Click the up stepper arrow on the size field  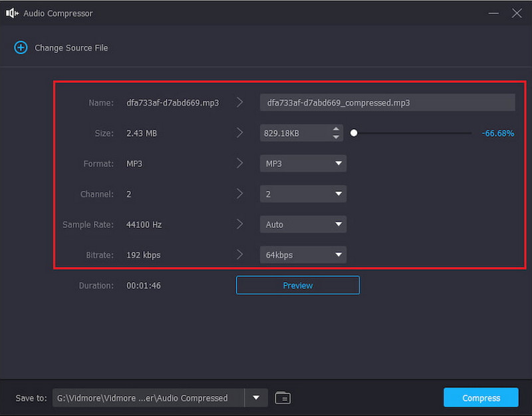pyautogui.click(x=336, y=129)
